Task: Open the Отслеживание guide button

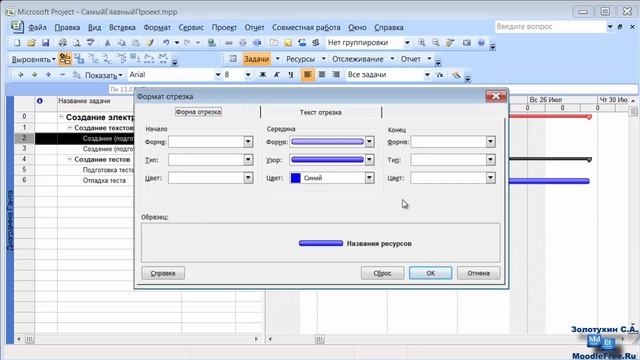Action: (358, 59)
